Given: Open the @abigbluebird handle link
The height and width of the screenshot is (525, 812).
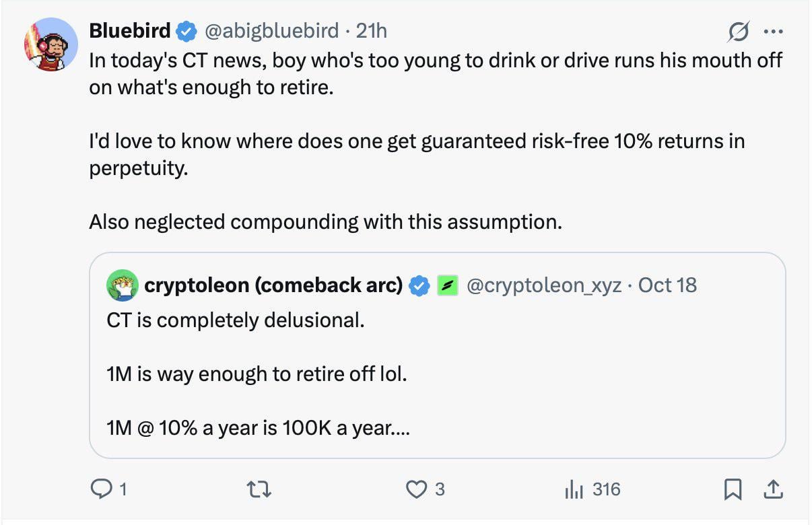Looking at the screenshot, I should tap(271, 31).
